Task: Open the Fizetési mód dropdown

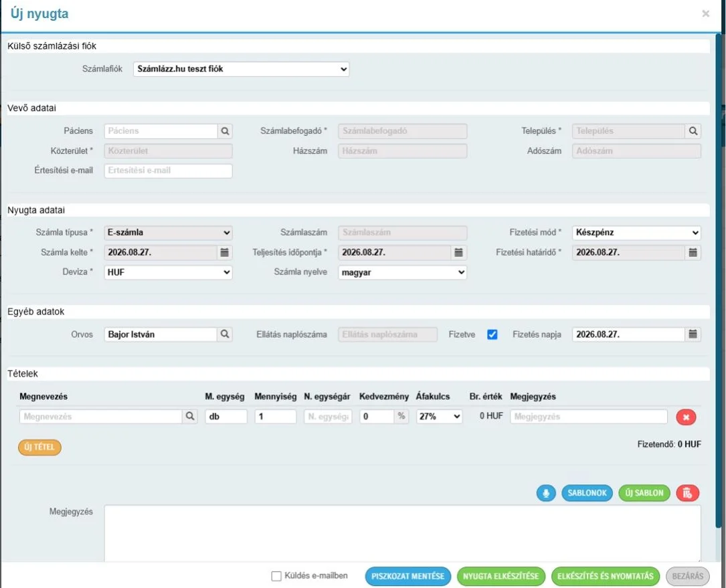Action: 636,232
